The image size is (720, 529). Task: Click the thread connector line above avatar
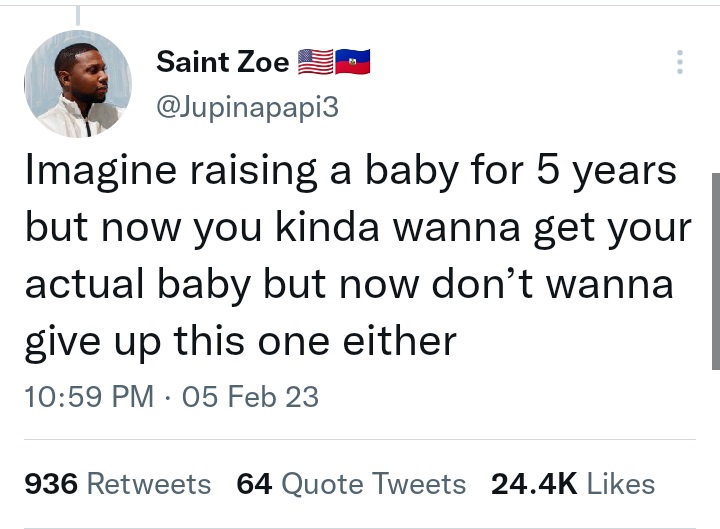click(x=78, y=14)
